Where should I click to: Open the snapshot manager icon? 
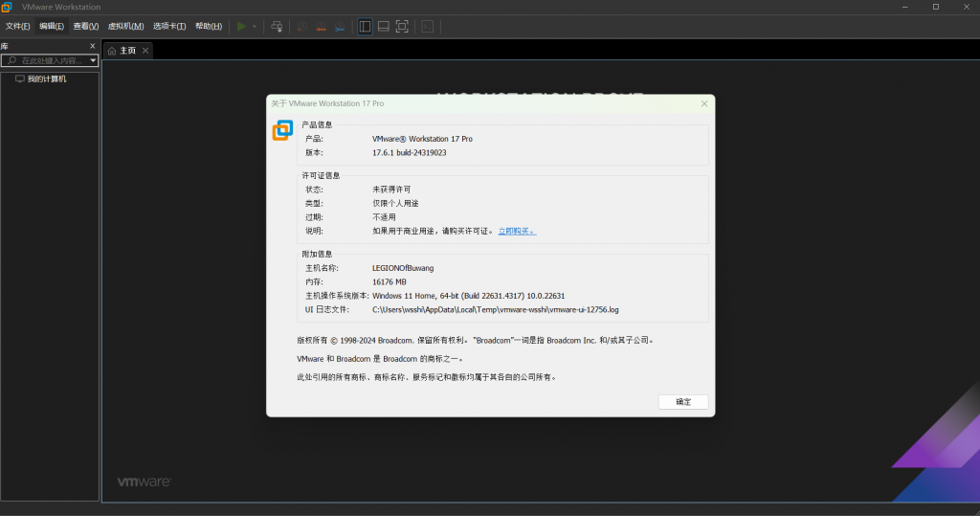point(340,26)
